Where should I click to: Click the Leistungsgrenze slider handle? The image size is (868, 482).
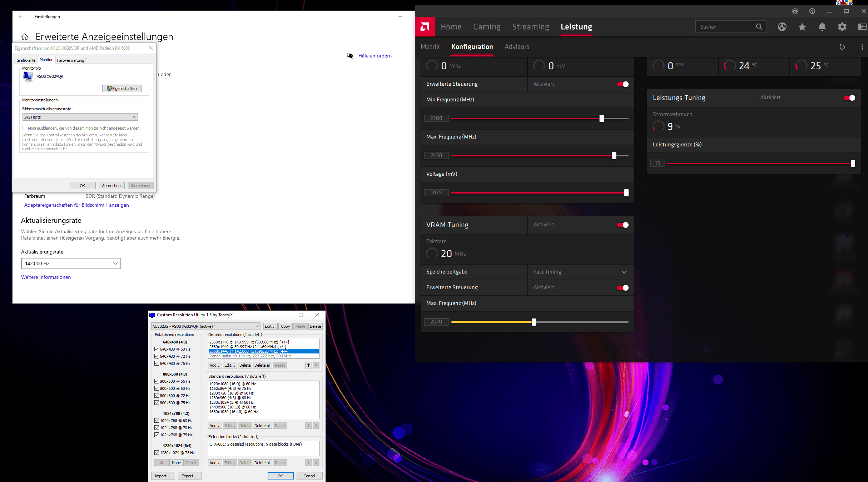pyautogui.click(x=853, y=164)
